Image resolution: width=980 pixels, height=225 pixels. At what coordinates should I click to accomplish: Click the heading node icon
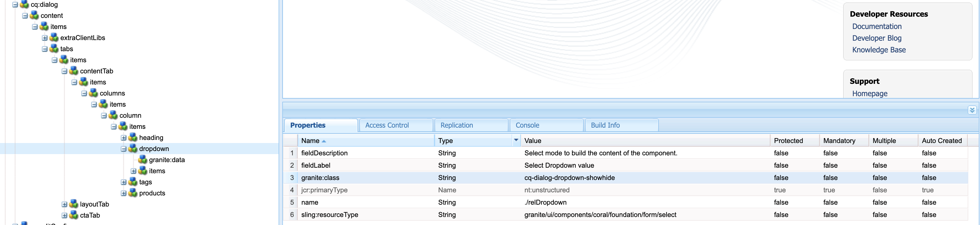(133, 137)
